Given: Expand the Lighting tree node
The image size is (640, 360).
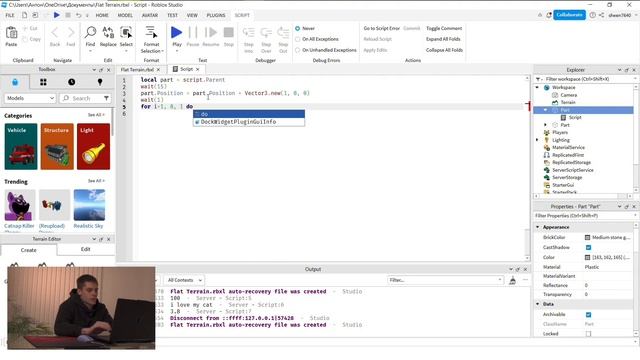Looking at the screenshot, I should (538, 140).
